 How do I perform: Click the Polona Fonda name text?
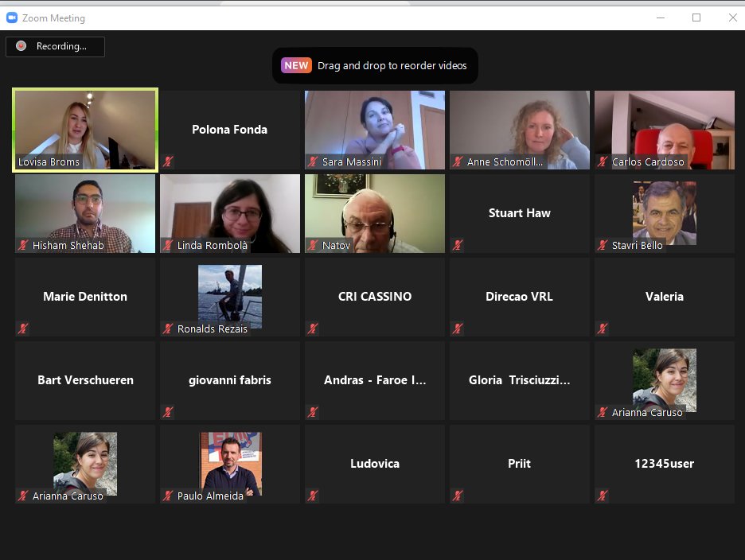[x=229, y=130]
